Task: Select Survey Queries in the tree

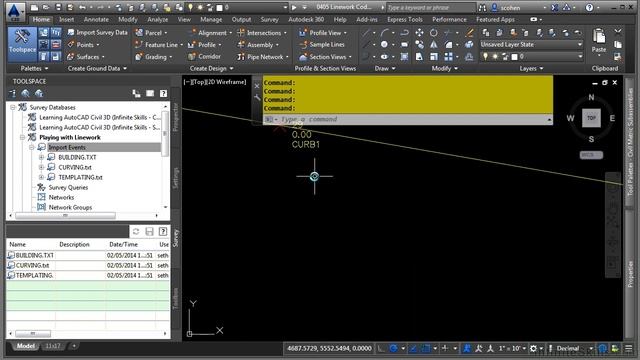Action: (x=68, y=187)
